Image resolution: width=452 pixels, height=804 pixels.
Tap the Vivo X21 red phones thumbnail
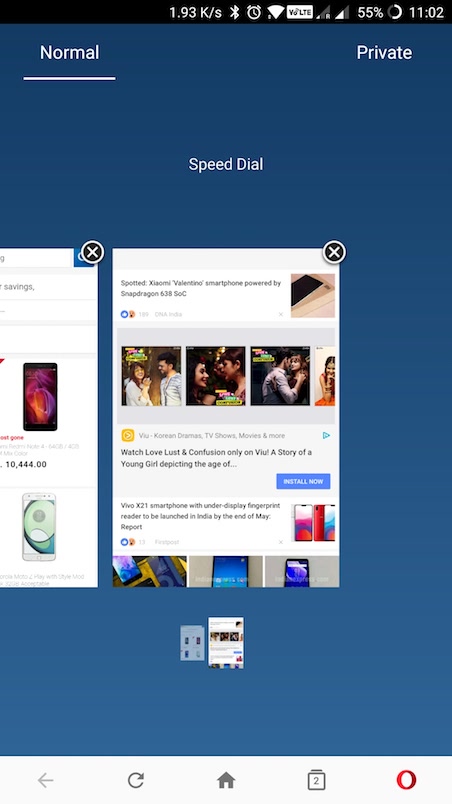(313, 523)
